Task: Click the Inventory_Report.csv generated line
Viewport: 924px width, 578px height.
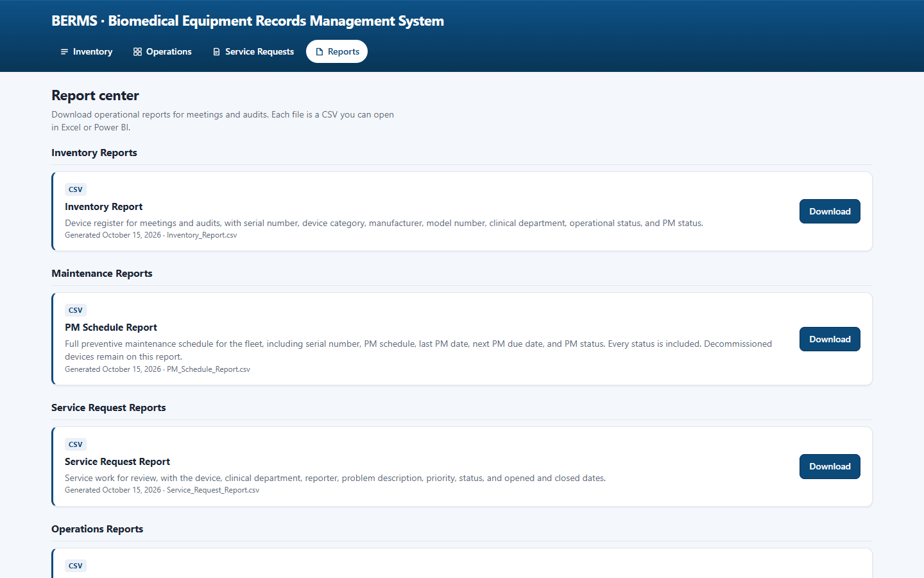Action: 151,235
